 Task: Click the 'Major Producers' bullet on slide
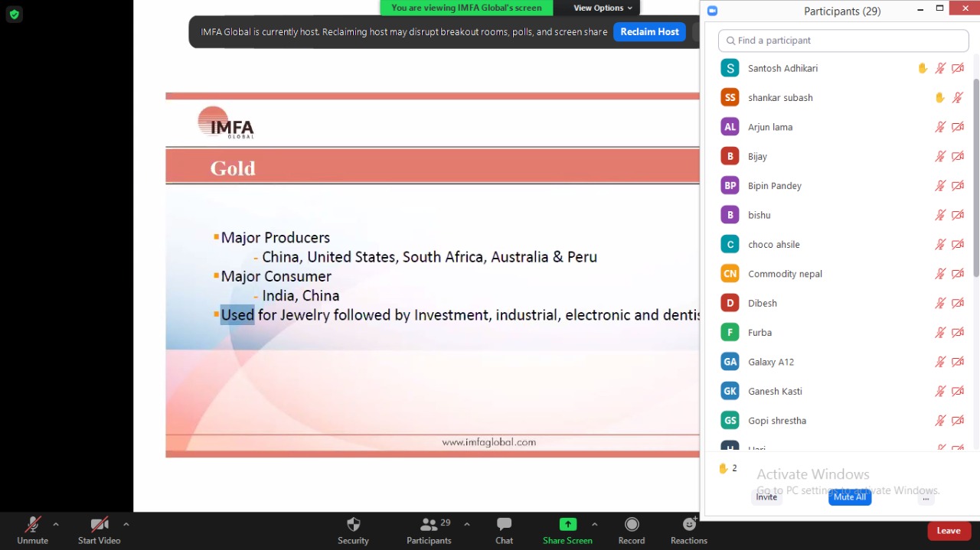point(276,237)
